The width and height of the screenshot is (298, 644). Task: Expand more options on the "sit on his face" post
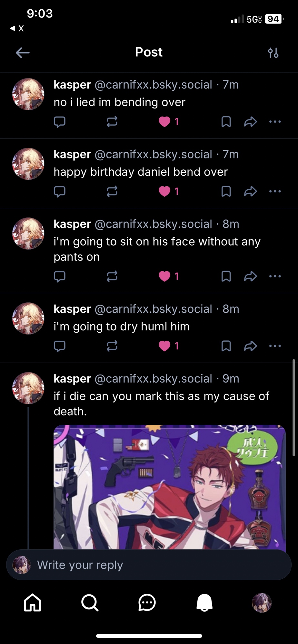coord(275,276)
